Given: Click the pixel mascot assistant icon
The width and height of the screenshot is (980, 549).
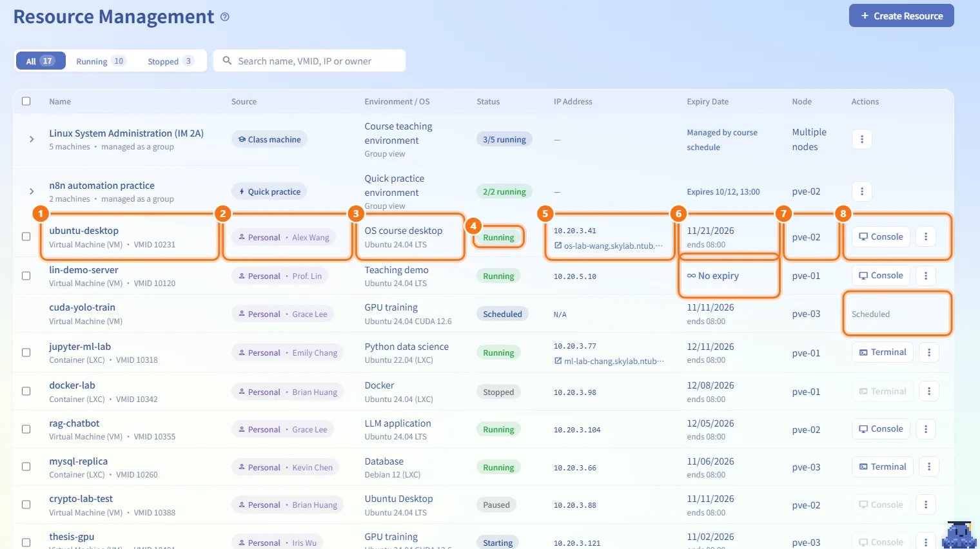Looking at the screenshot, I should click(x=959, y=534).
